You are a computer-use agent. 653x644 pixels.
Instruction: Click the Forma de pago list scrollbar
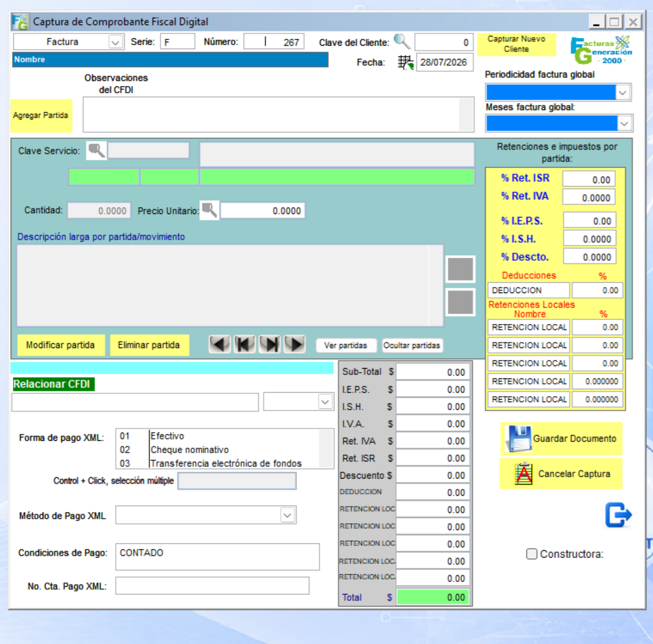(x=326, y=449)
